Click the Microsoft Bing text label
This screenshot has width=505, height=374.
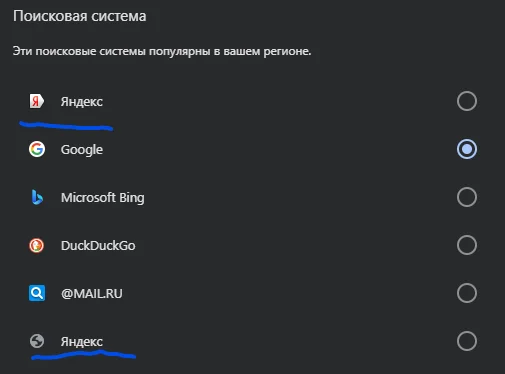click(x=103, y=198)
